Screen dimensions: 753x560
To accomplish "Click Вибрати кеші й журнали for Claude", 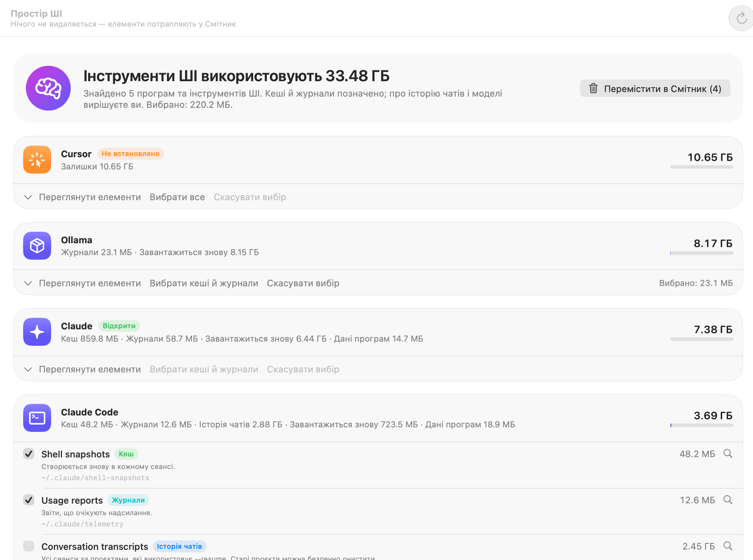I will (x=204, y=369).
